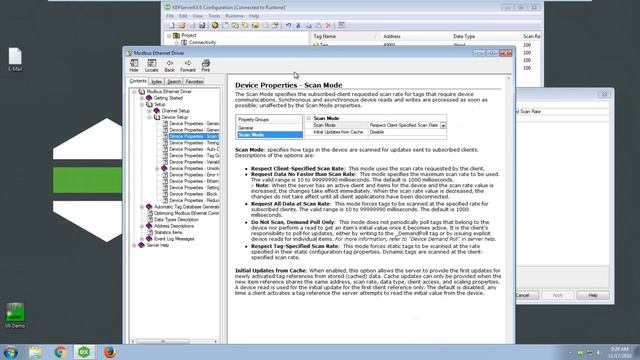Expand the Event Log Messages help node

(142, 239)
